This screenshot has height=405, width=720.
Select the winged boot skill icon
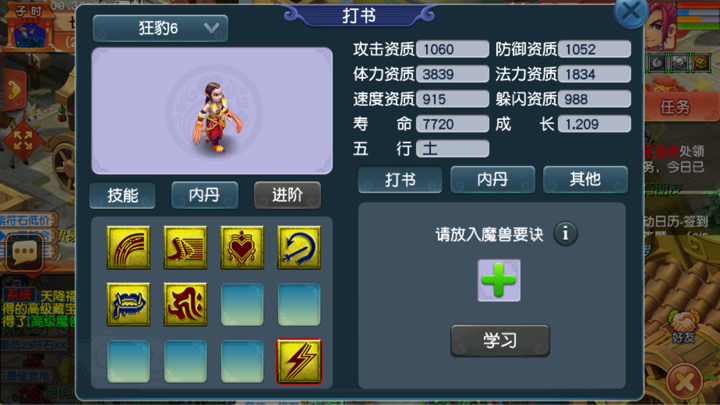tap(185, 248)
